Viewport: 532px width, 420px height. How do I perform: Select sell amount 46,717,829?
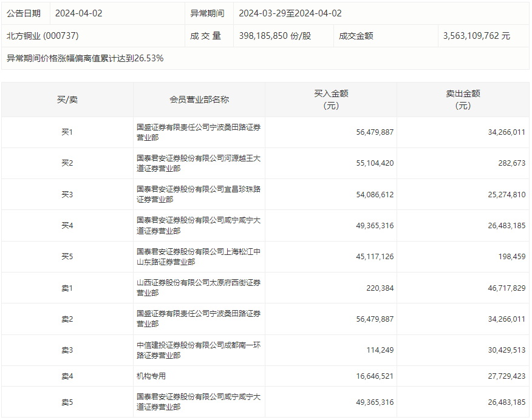point(506,288)
